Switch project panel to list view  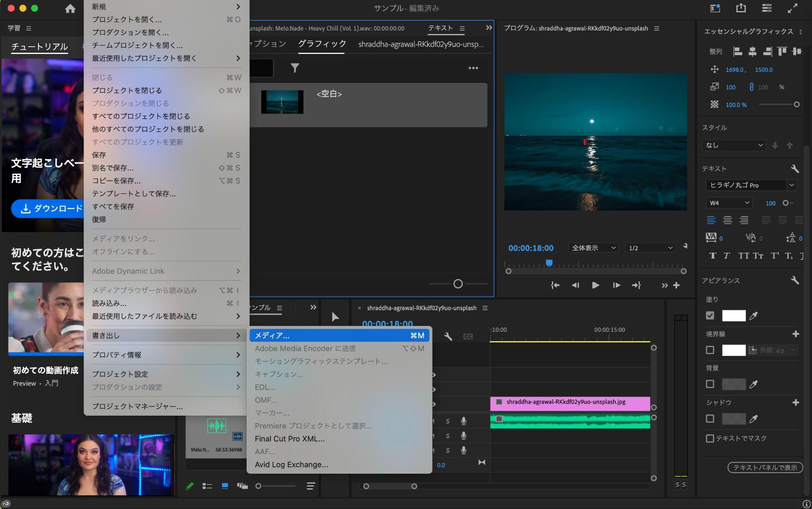coord(207,486)
